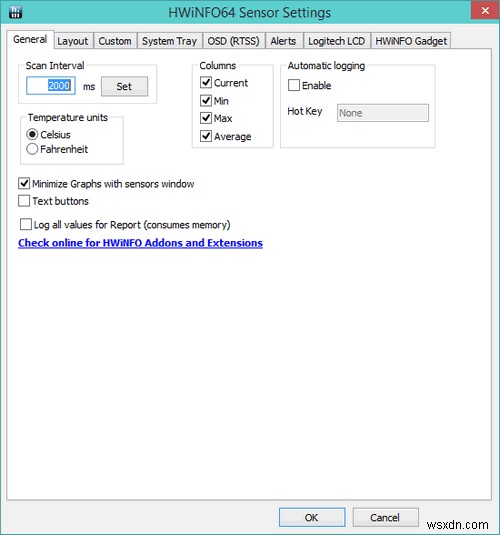500x535 pixels.
Task: Dismiss dialog with Cancel button
Action: point(385,517)
